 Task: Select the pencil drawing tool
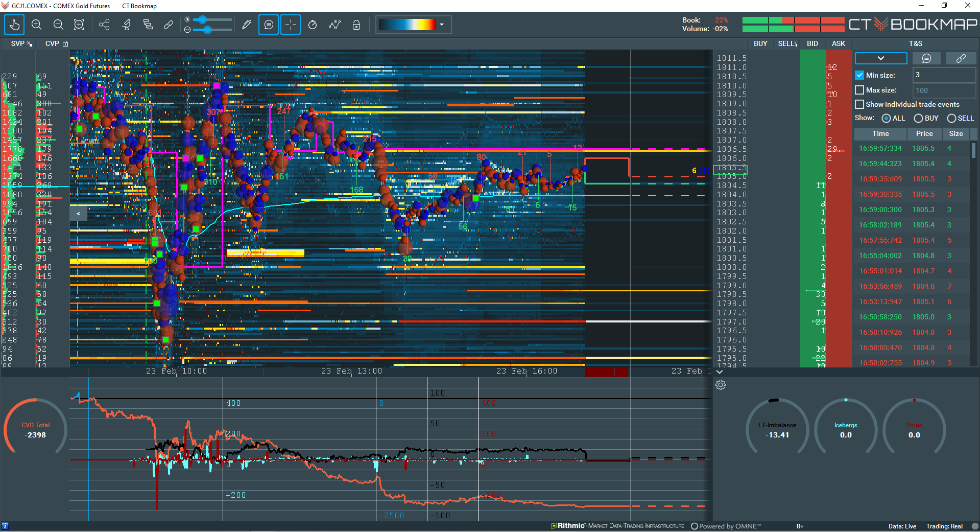tap(247, 25)
